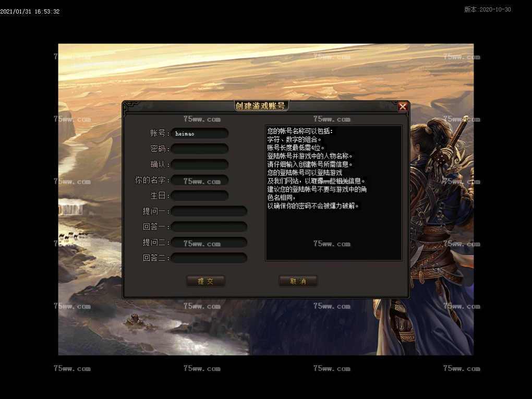The width and height of the screenshot is (532, 399).
Task: Click the timestamp 2021/01/31 16:53:32
Action: point(30,11)
